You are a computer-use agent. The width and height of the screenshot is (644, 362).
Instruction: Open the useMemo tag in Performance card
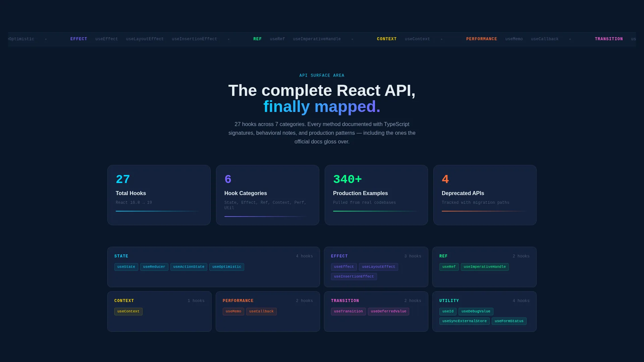(233, 311)
